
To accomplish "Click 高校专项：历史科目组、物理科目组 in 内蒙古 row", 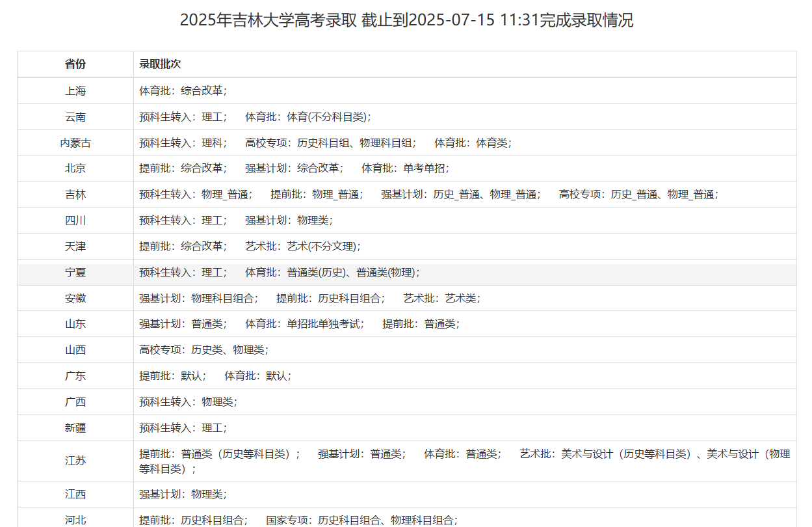I will [x=330, y=142].
